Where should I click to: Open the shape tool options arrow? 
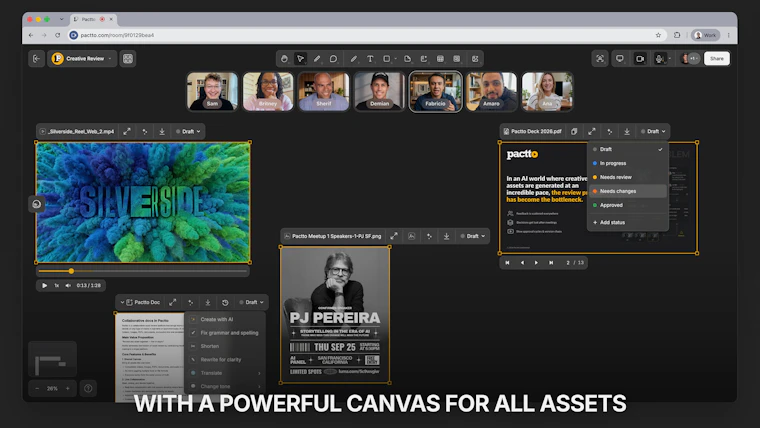[x=396, y=59]
